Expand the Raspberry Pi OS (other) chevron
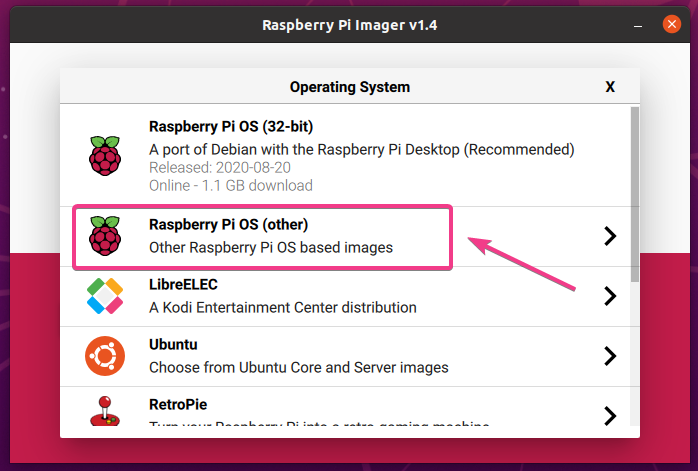The image size is (698, 471). point(610,236)
